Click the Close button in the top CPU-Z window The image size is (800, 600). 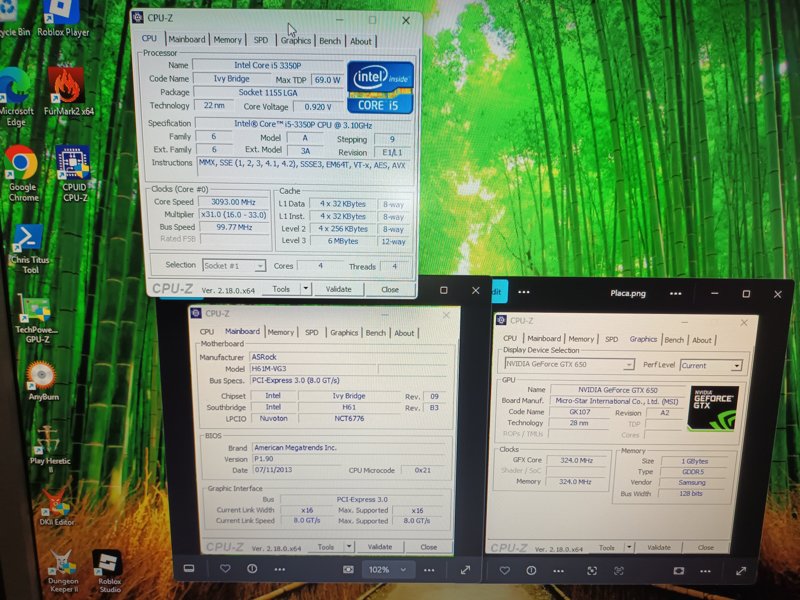(x=390, y=290)
